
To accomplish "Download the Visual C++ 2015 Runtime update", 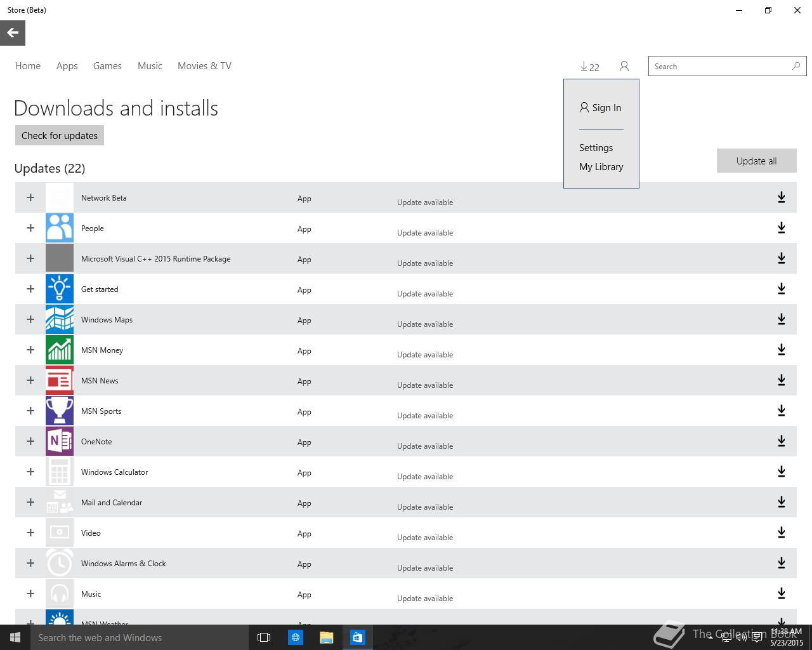I will tap(782, 258).
